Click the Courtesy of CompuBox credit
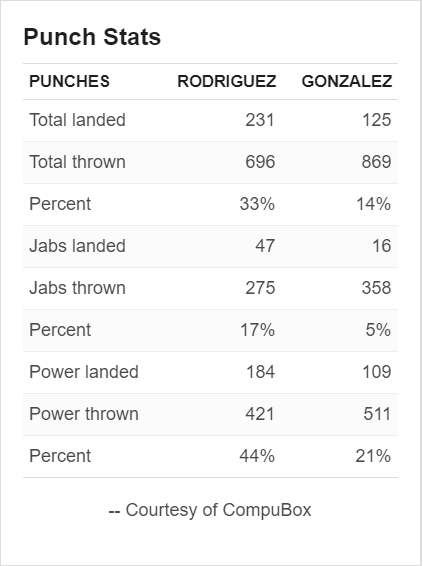Image resolution: width=423 pixels, height=566 pixels. pos(210,510)
